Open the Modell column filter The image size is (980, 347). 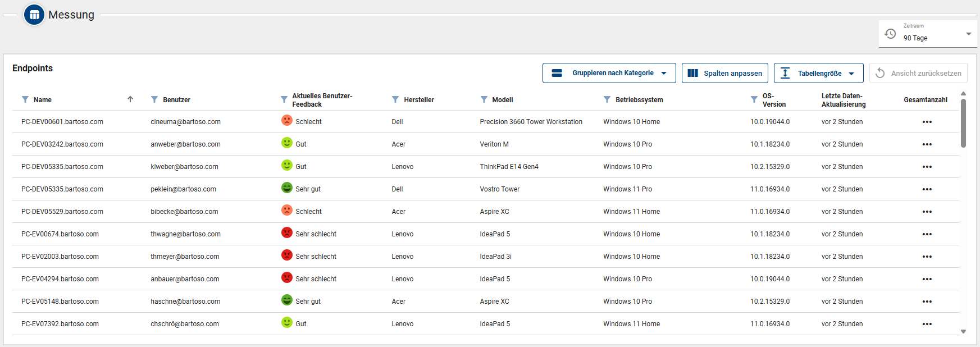click(x=484, y=99)
